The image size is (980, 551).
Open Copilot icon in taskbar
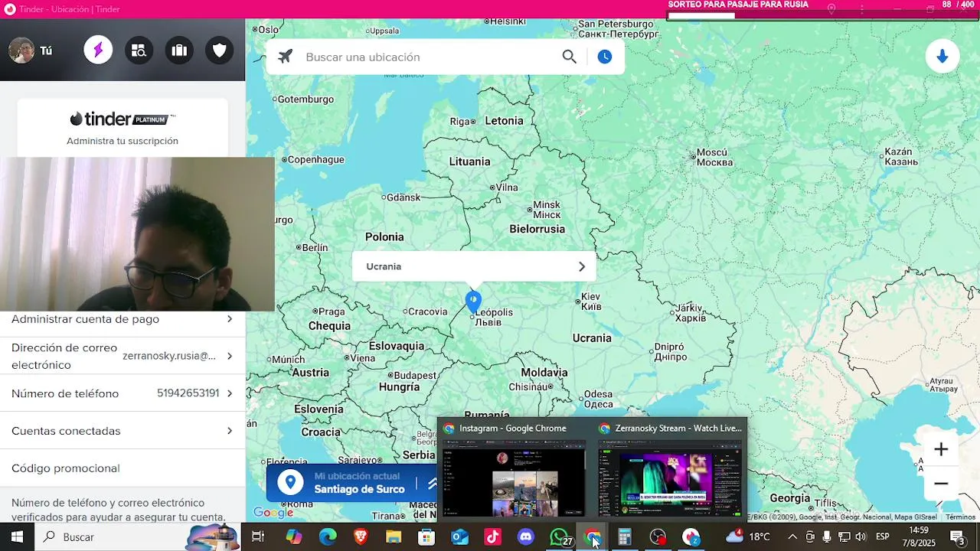tap(294, 537)
